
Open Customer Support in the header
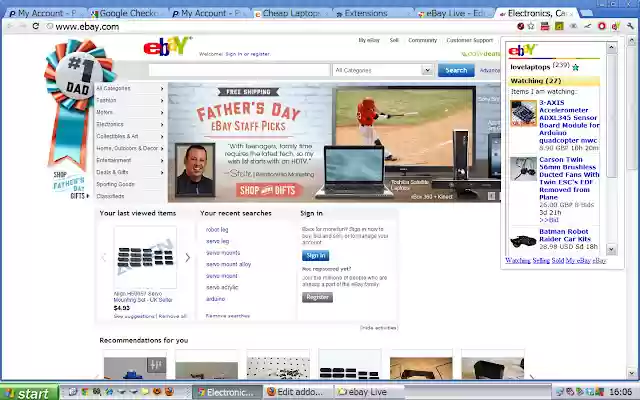click(x=469, y=40)
